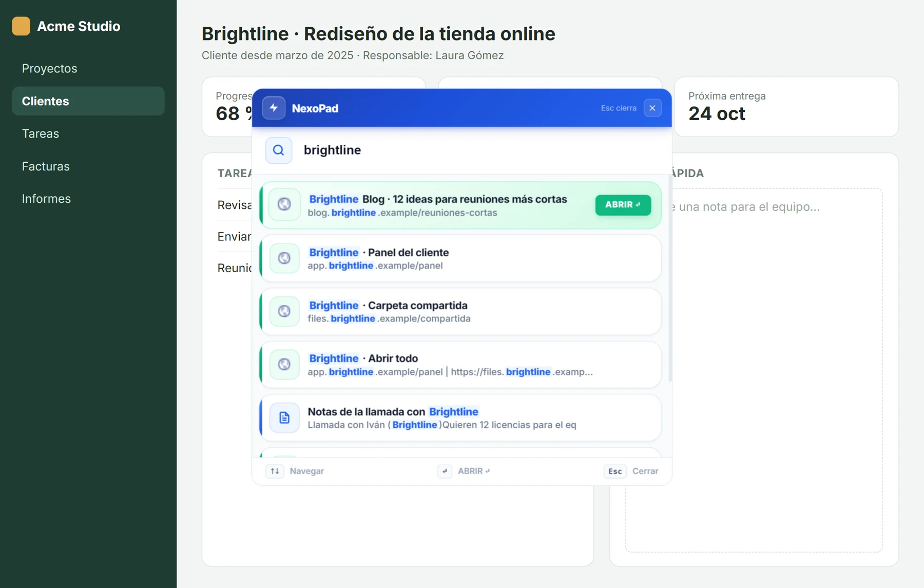This screenshot has width=924, height=588.
Task: Open 'Notas de la llamada con Brightline' note
Action: 460,418
